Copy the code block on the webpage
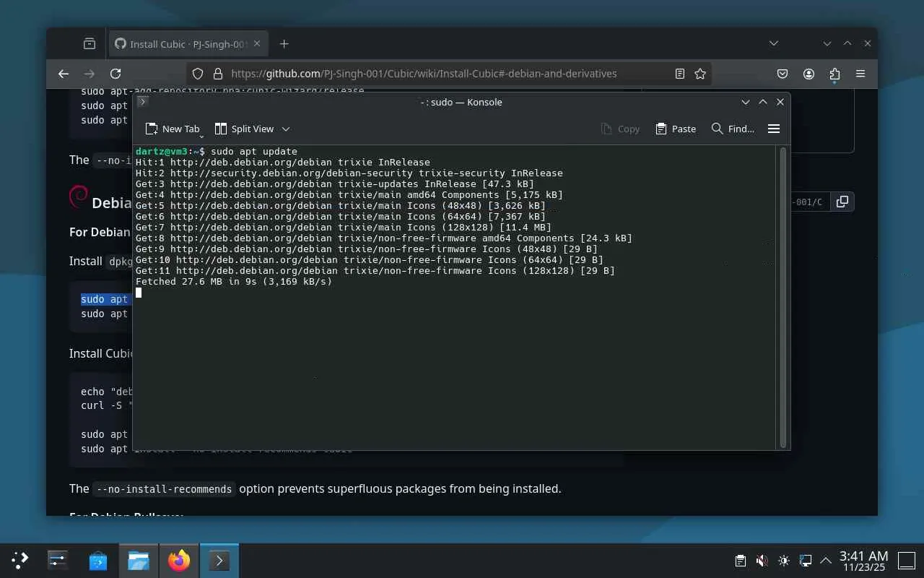This screenshot has width=924, height=578. pos(842,202)
